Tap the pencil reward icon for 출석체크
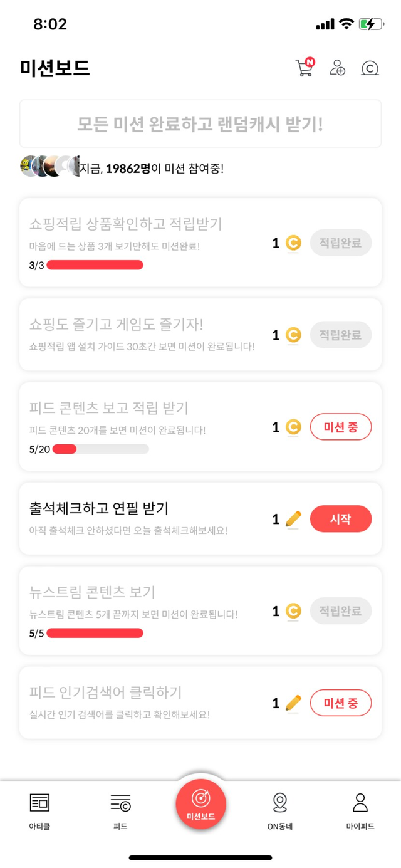Viewport: 401px width, 868px height. coord(293,520)
